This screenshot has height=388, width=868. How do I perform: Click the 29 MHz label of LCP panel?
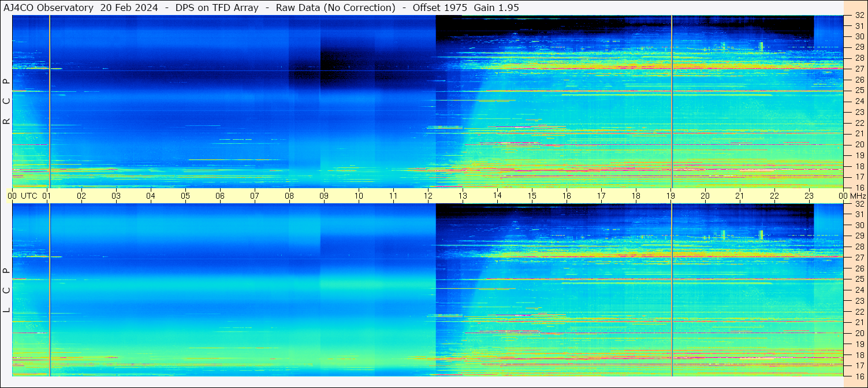pyautogui.click(x=859, y=236)
